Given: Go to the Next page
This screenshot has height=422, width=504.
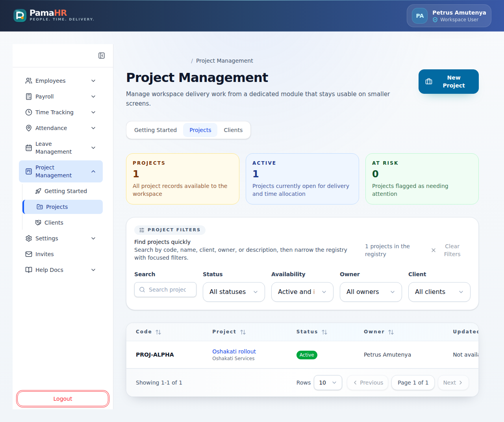Looking at the screenshot, I should point(453,383).
